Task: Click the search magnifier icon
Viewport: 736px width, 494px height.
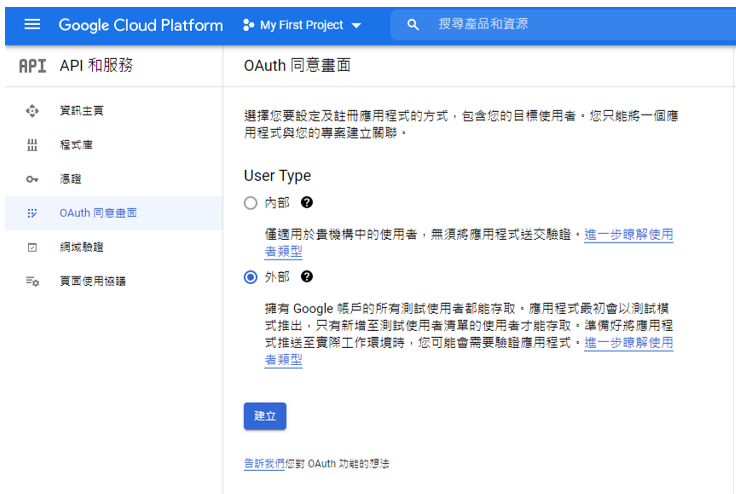Action: (x=413, y=24)
